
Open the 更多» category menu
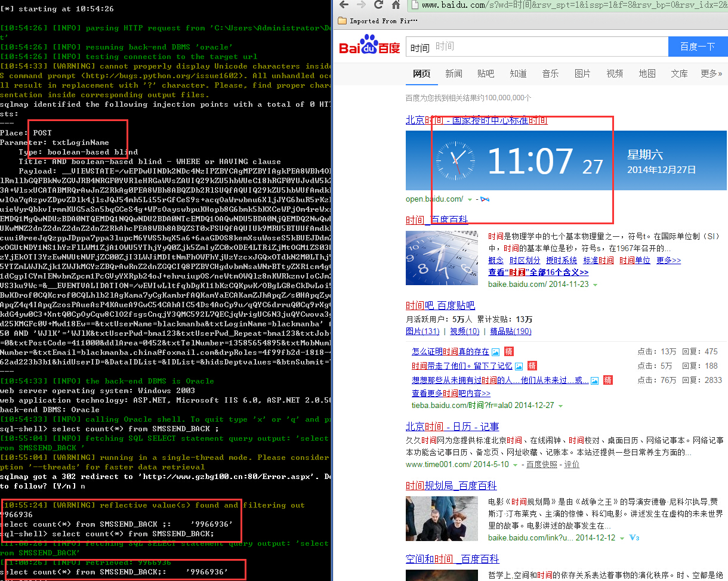click(711, 73)
